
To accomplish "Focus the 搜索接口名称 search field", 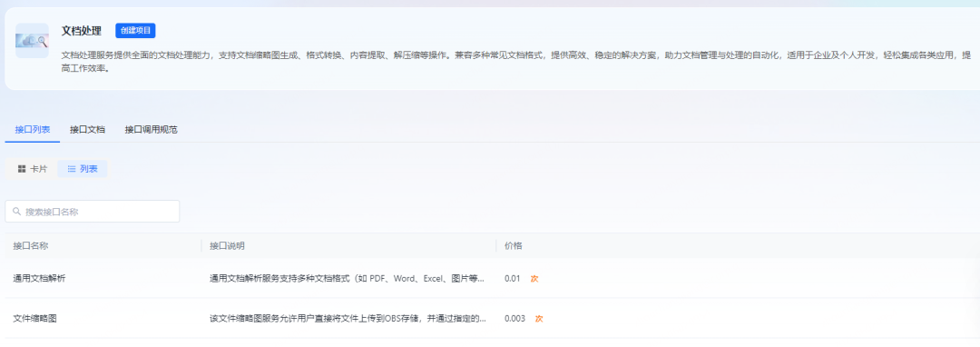I will [x=93, y=212].
